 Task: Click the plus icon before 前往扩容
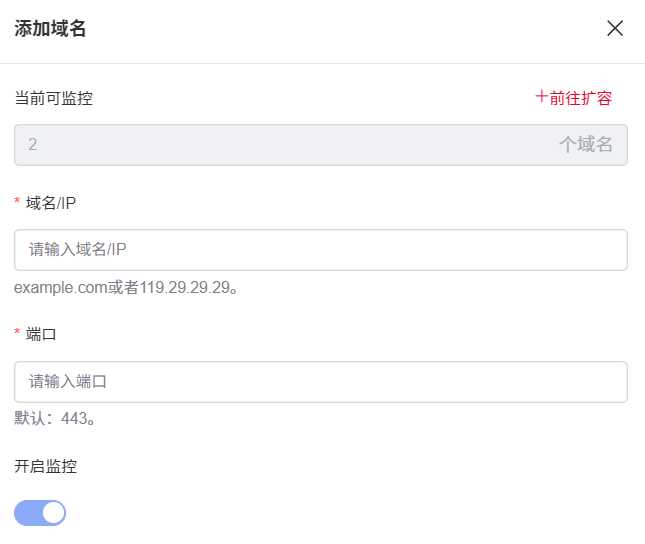(541, 97)
